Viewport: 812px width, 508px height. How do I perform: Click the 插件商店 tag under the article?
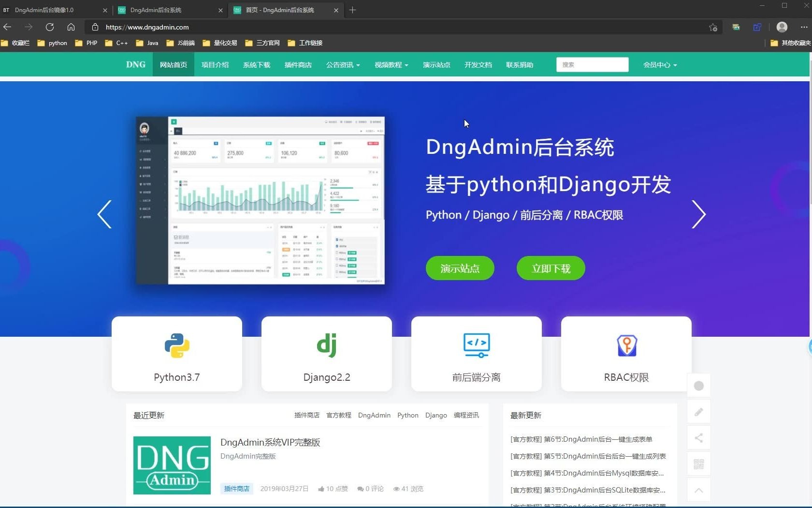point(237,489)
